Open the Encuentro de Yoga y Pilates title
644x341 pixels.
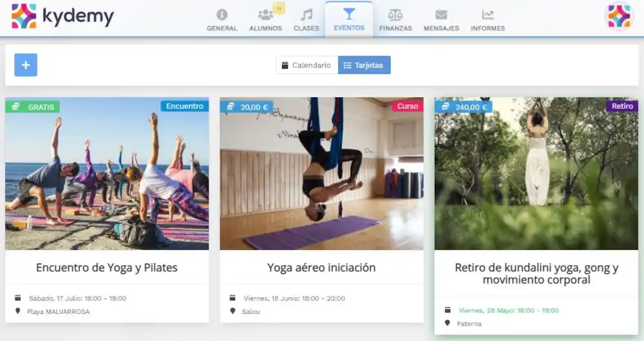[107, 268]
